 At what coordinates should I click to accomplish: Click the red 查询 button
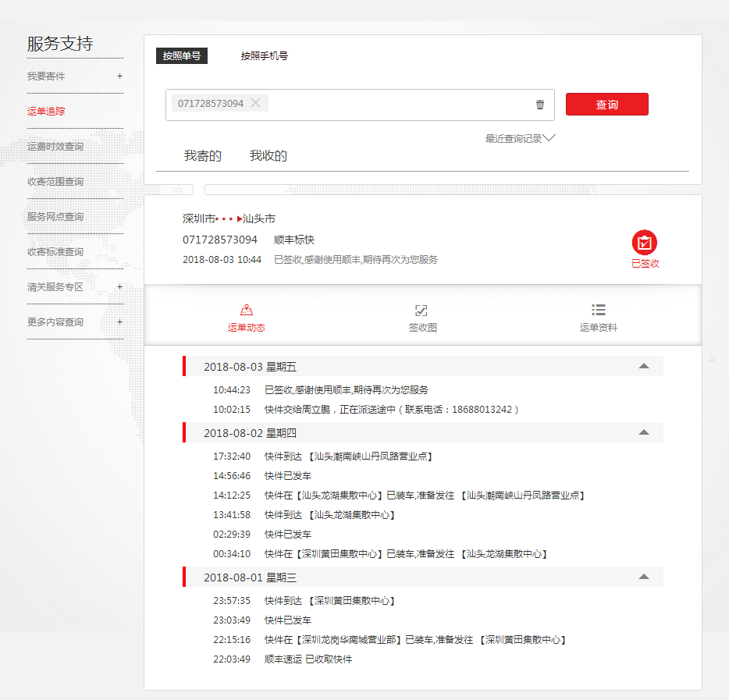(606, 104)
